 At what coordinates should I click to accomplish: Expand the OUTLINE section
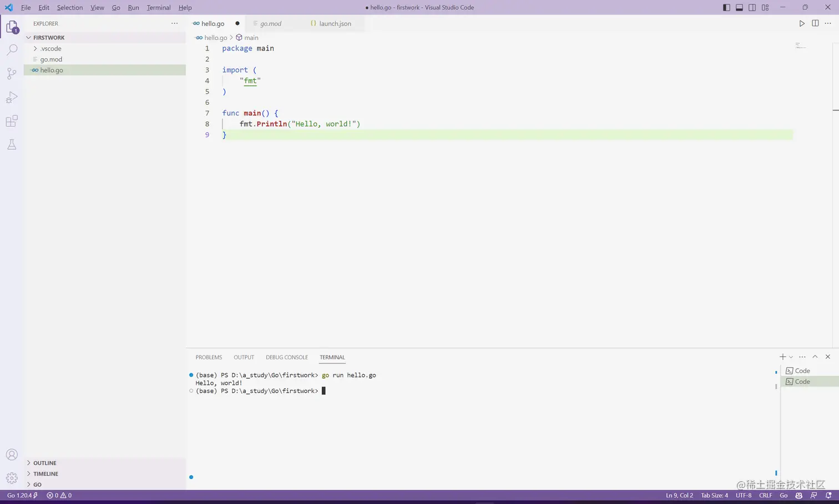[x=104, y=463]
